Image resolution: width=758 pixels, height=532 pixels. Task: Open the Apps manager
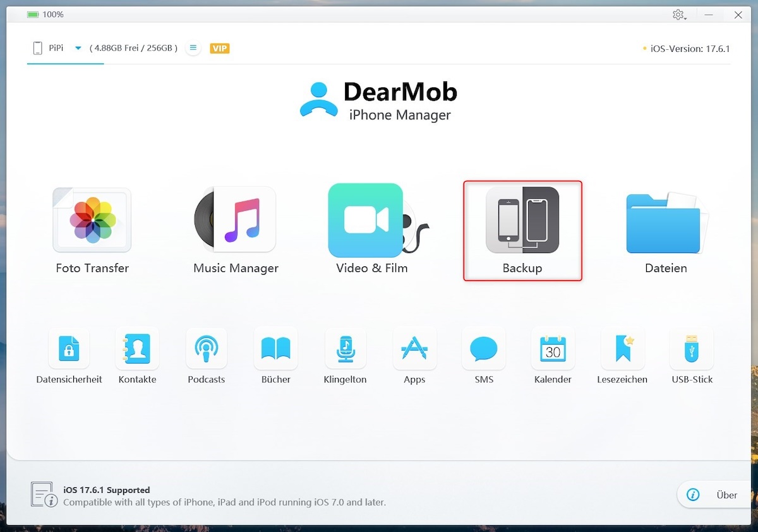pos(414,348)
